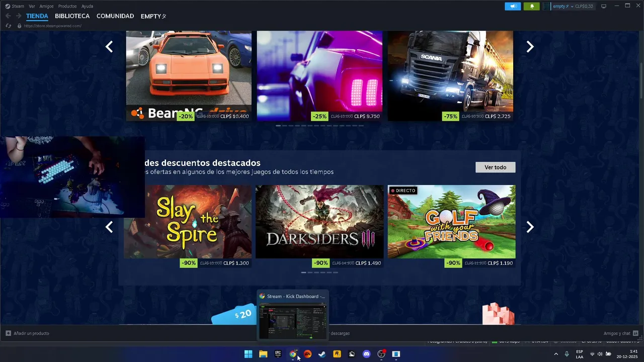Open the Productos menu
Viewport: 644px width, 362px height.
tap(67, 6)
